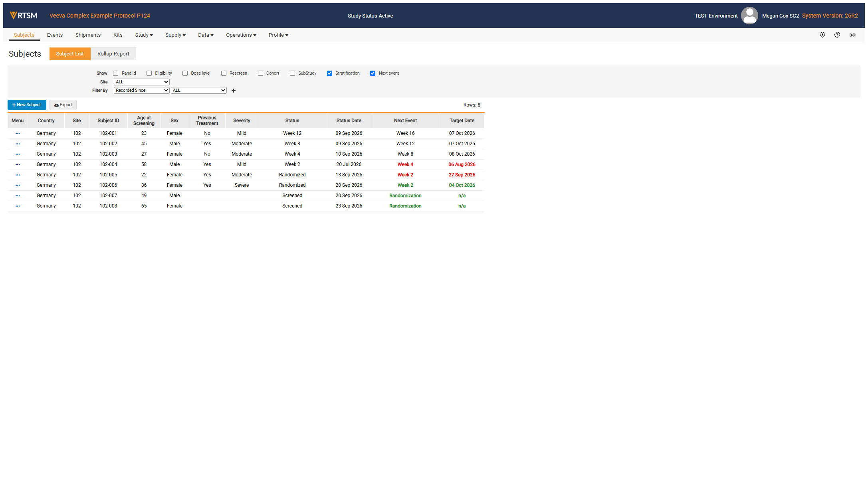Expand the Profile menu
Screen dimensions: 868x504
(278, 35)
